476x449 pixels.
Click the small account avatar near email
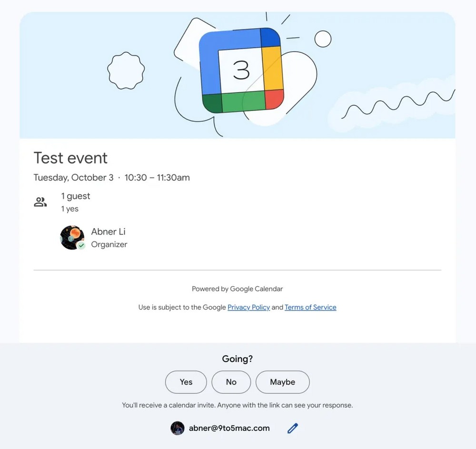coord(178,428)
